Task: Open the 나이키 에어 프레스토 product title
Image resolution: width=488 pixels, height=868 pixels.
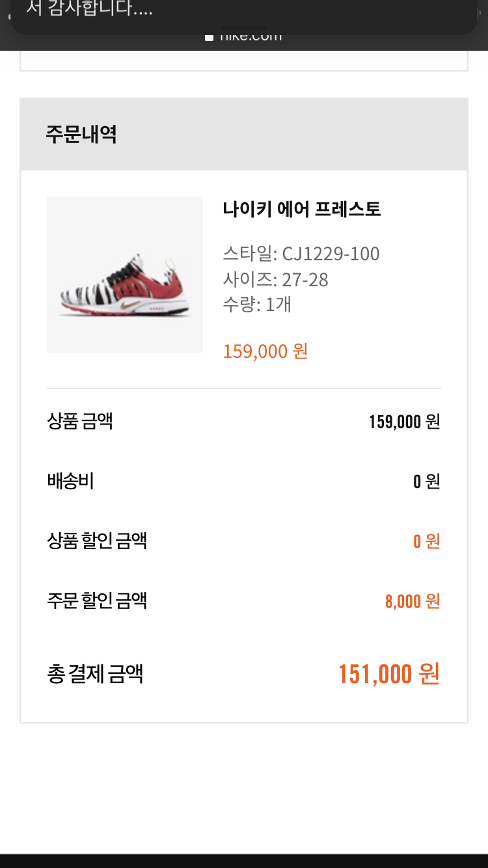Action: pos(301,209)
